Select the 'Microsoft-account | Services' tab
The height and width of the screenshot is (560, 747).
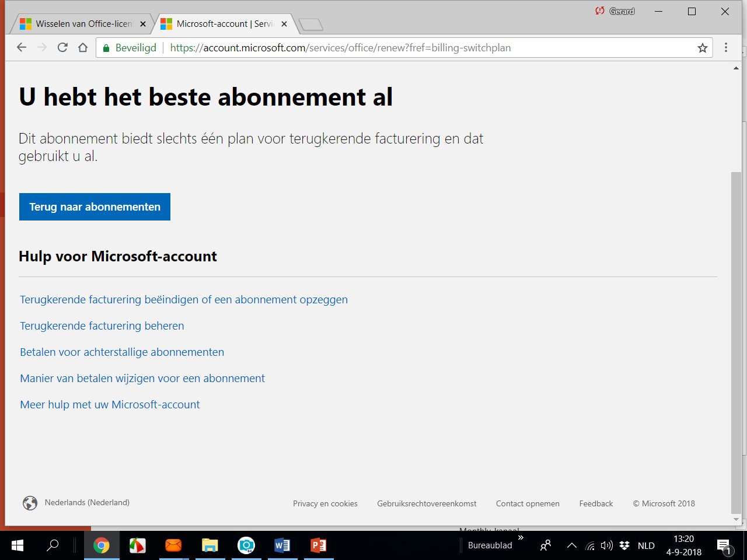tap(224, 24)
